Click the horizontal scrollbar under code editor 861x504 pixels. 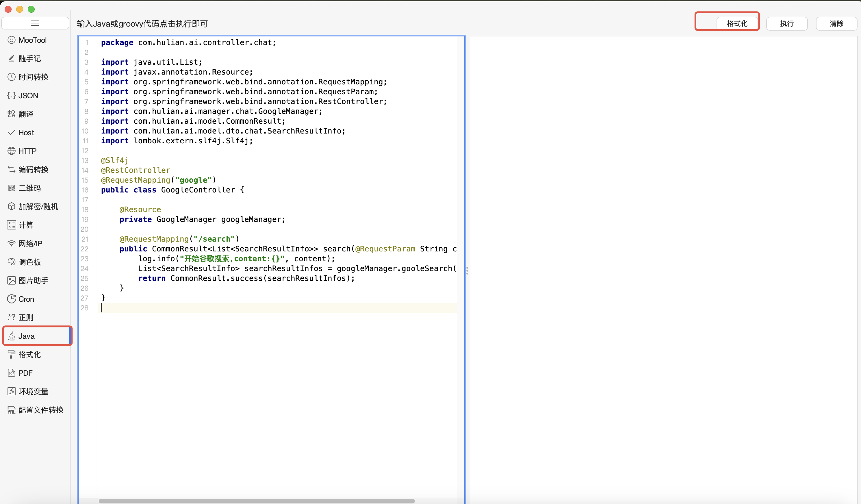coord(256,501)
